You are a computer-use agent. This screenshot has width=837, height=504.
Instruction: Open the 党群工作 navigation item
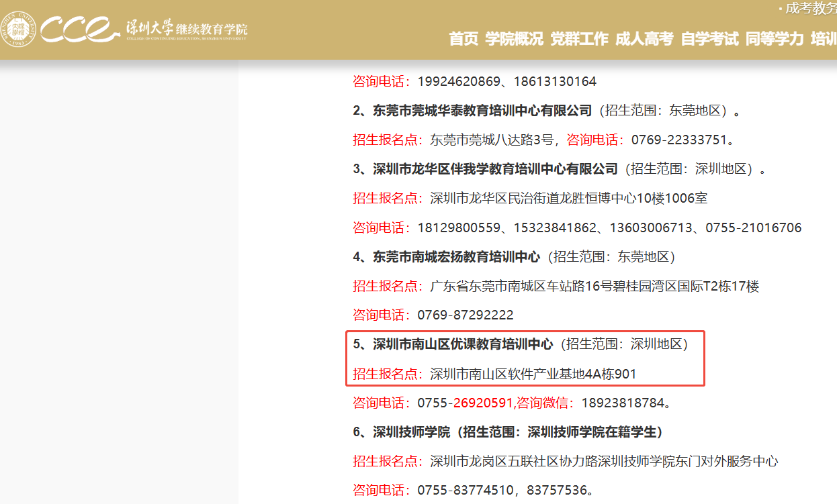click(579, 39)
